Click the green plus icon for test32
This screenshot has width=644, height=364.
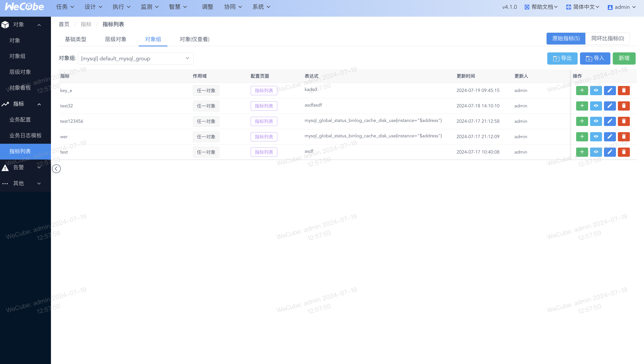(x=582, y=106)
